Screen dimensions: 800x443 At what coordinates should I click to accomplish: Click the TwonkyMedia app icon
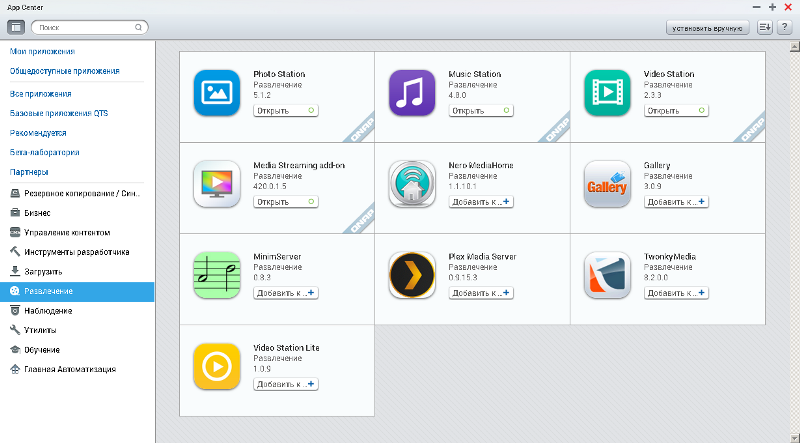click(607, 275)
